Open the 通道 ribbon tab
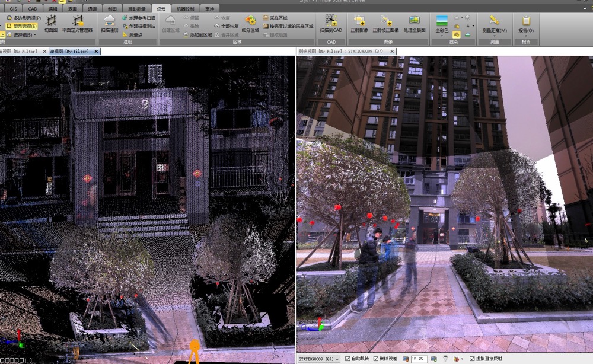Viewport: 593px width, 364px height. click(x=93, y=9)
